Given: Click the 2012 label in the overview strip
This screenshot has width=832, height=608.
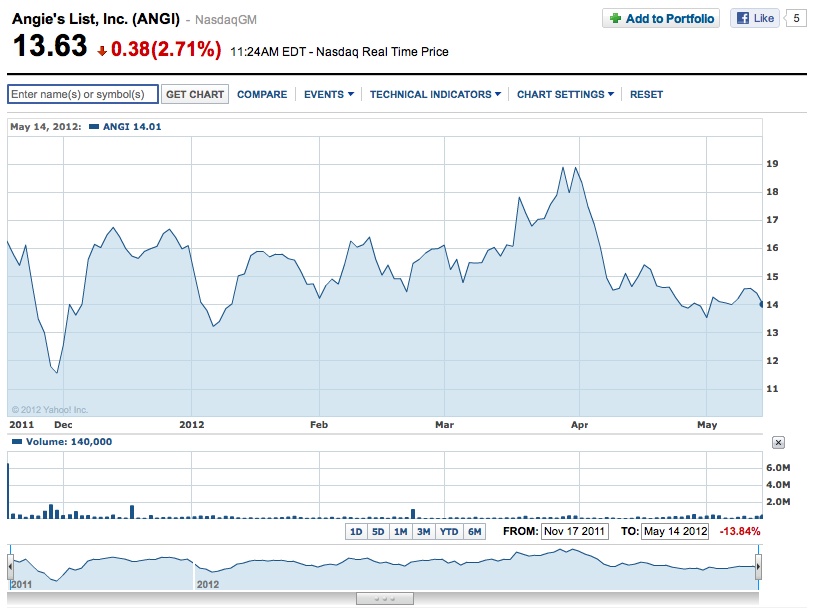Looking at the screenshot, I should tap(207, 584).
